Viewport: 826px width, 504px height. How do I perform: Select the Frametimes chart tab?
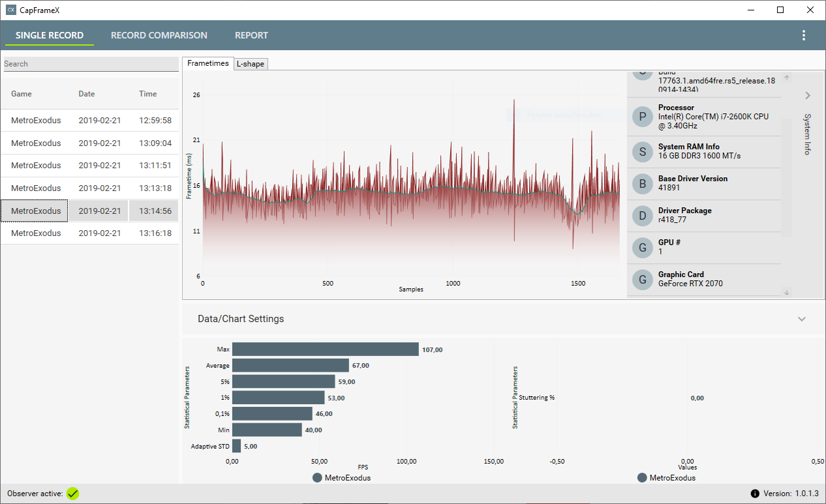tap(208, 63)
